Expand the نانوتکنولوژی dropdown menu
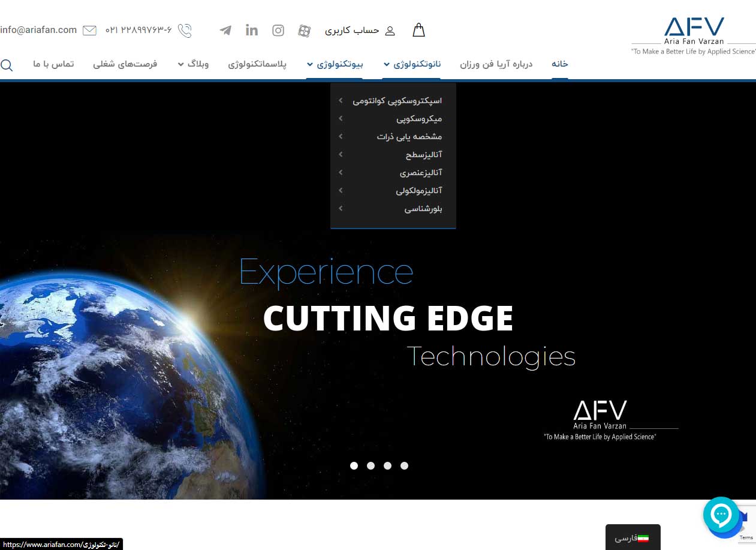Image resolution: width=756 pixels, height=550 pixels. pos(412,64)
